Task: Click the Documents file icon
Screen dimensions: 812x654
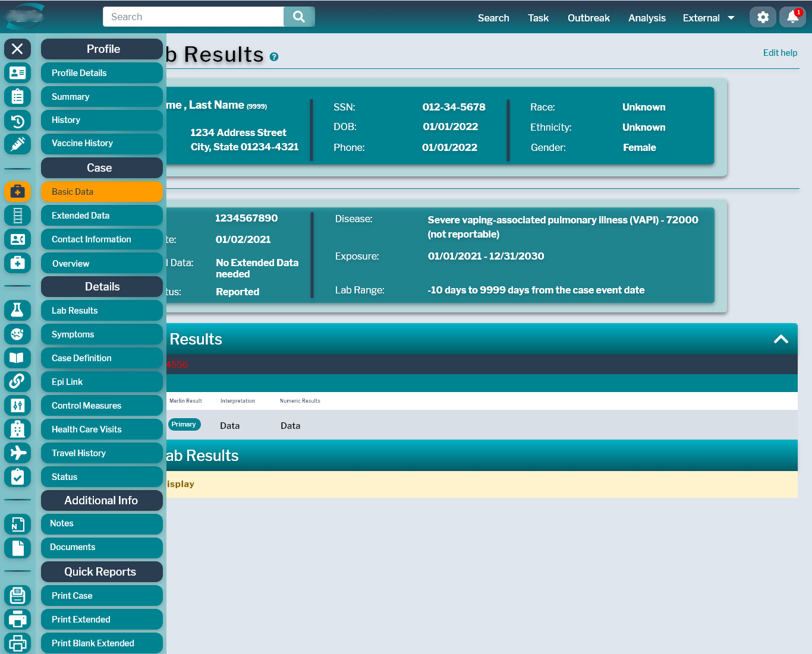Action: 17,548
